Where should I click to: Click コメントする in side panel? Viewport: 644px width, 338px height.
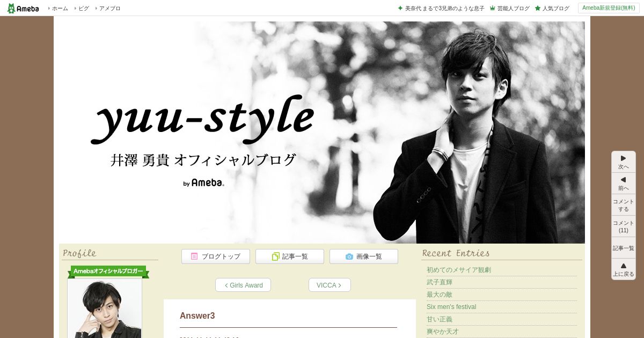623,205
